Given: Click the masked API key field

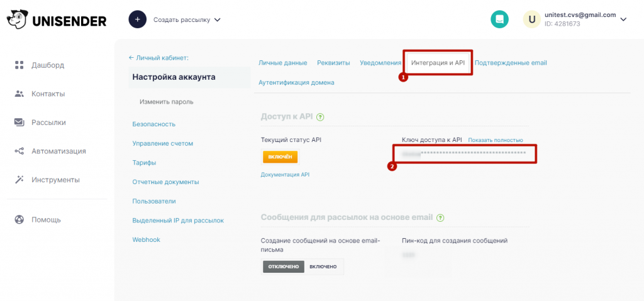Looking at the screenshot, I should pyautogui.click(x=465, y=153).
